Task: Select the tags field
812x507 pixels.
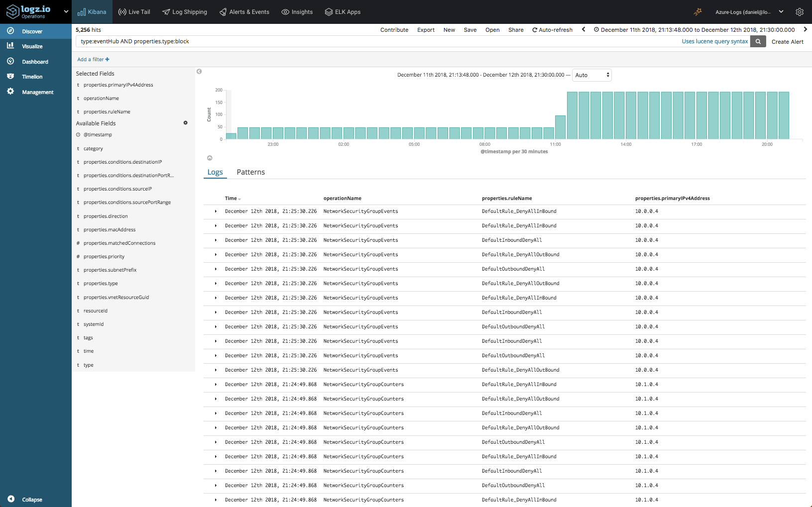Action: (x=88, y=338)
